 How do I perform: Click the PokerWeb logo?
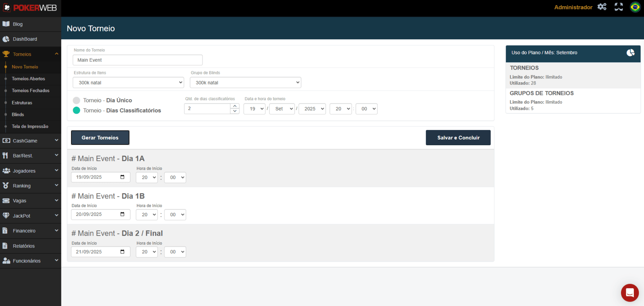click(30, 8)
